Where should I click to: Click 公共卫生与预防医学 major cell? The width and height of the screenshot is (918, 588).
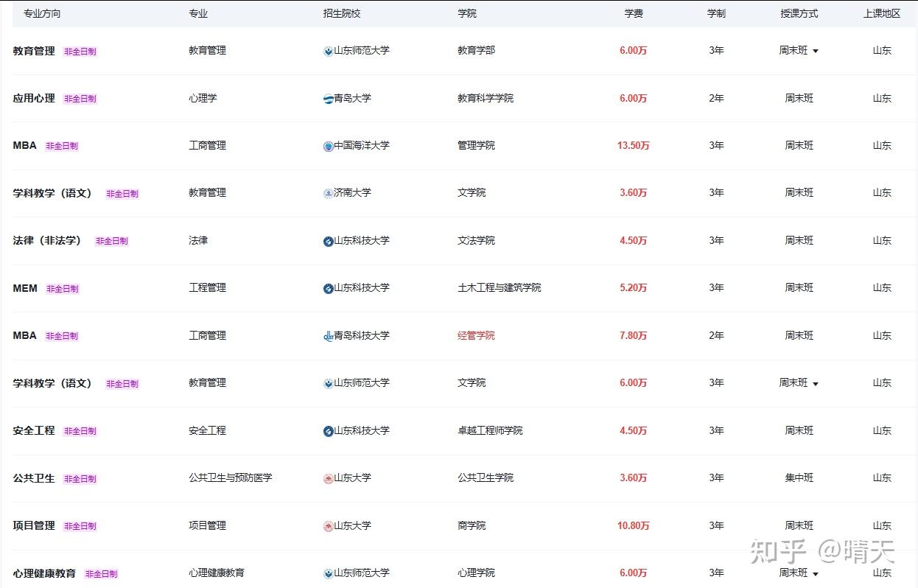pyautogui.click(x=231, y=478)
